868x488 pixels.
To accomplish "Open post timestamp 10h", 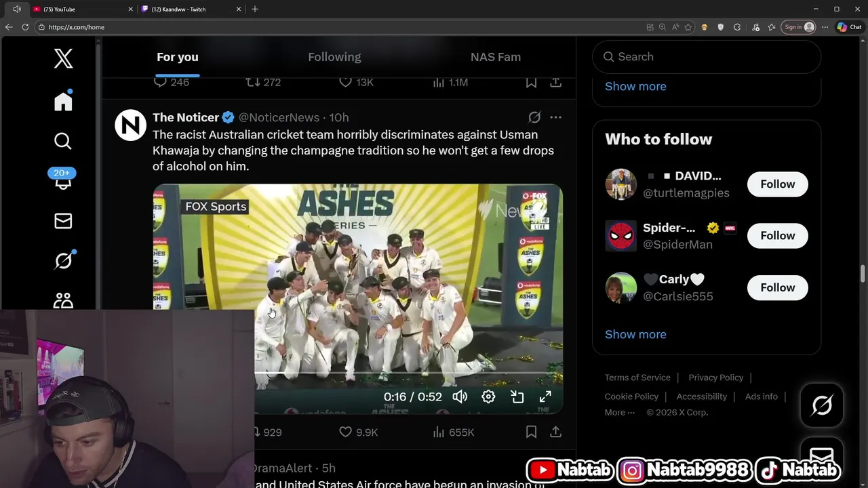I will 339,117.
